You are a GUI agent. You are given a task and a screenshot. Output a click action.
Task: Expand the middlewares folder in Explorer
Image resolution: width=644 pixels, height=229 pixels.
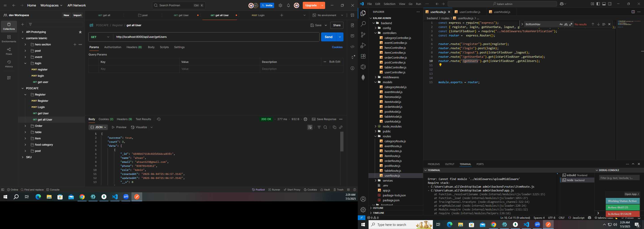[375, 77]
